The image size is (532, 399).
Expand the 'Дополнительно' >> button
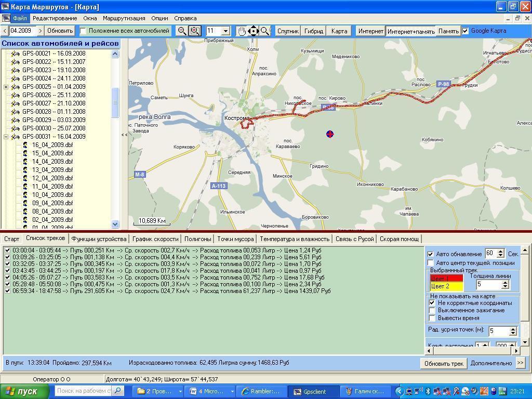520,363
